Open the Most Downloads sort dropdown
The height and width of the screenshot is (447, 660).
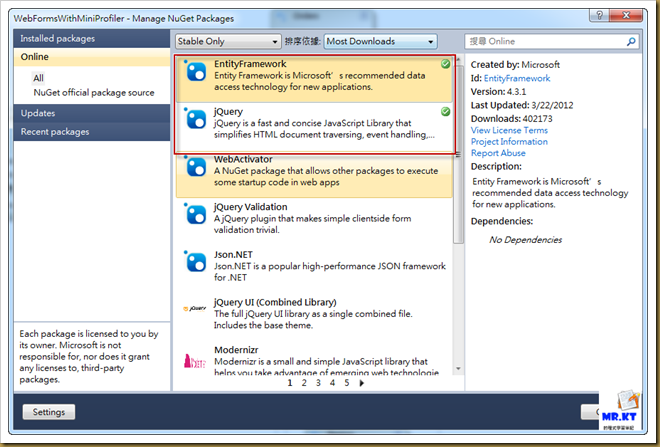(381, 41)
